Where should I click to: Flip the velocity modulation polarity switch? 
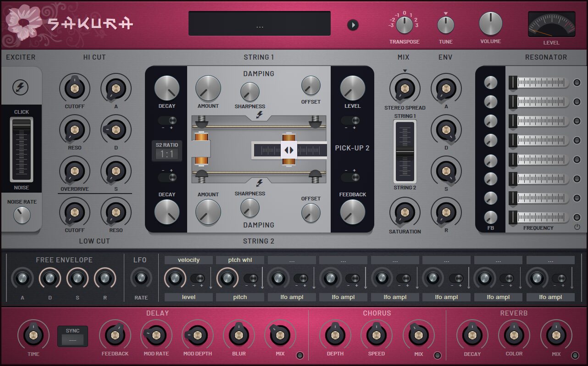pyautogui.click(x=198, y=278)
